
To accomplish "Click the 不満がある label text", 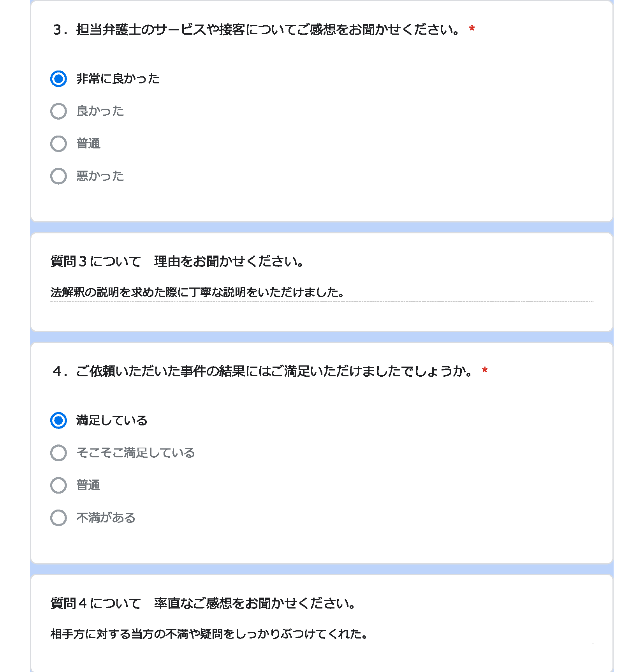I will coord(106,518).
